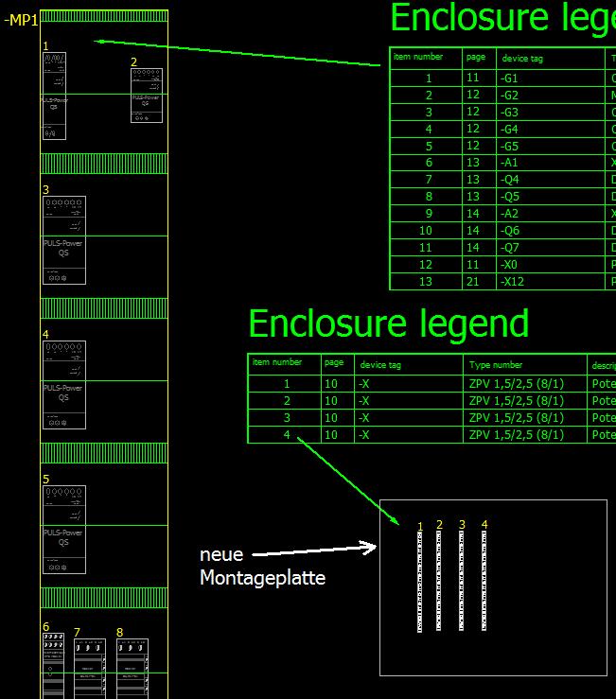Screen dimensions: 616x699
Task: Click the cable duct between devices 4 and 5
Action: click(104, 453)
